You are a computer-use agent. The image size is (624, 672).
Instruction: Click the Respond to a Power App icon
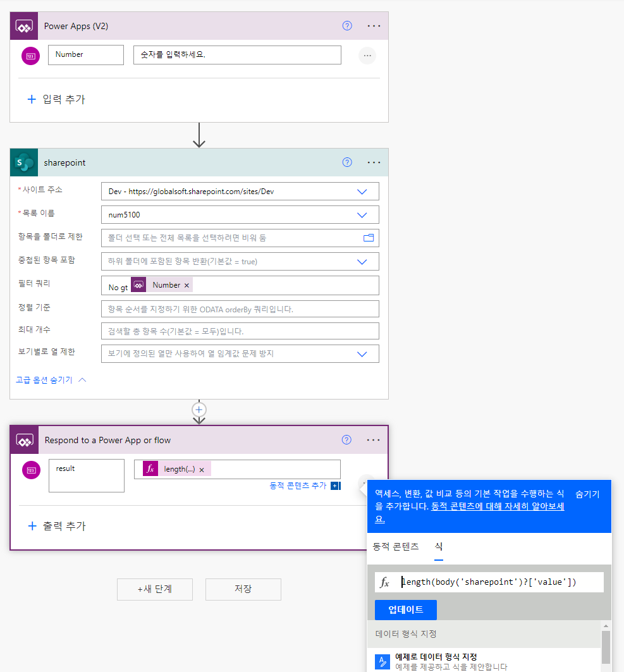[25, 440]
